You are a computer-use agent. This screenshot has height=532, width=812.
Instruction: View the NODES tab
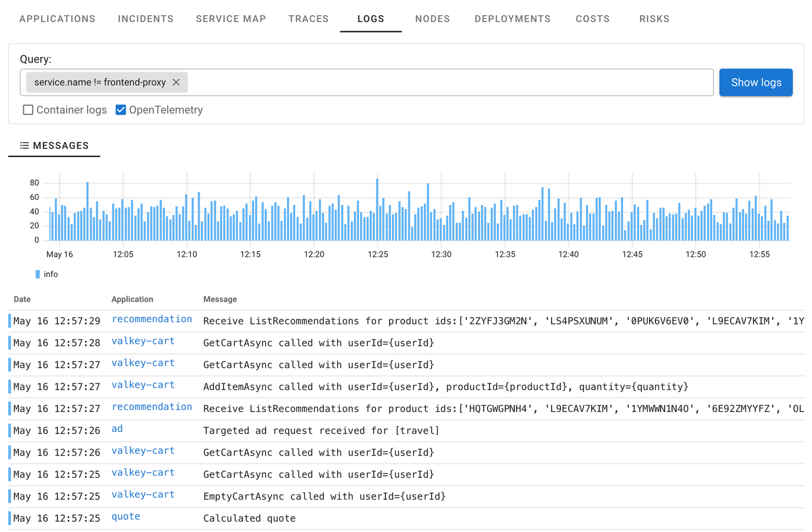pos(432,19)
